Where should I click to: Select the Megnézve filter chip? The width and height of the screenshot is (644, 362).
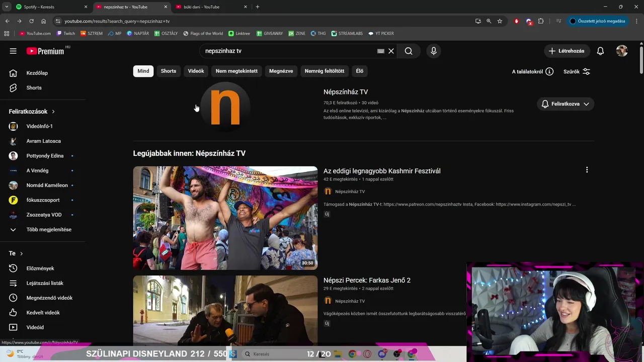tap(281, 71)
